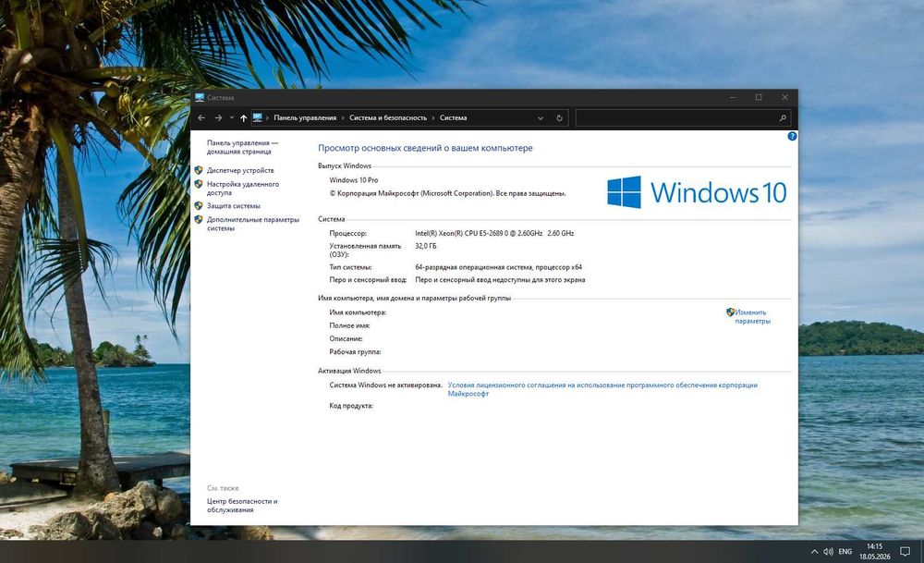Click the computer icon in the address bar
This screenshot has height=563, width=924.
pyautogui.click(x=258, y=117)
